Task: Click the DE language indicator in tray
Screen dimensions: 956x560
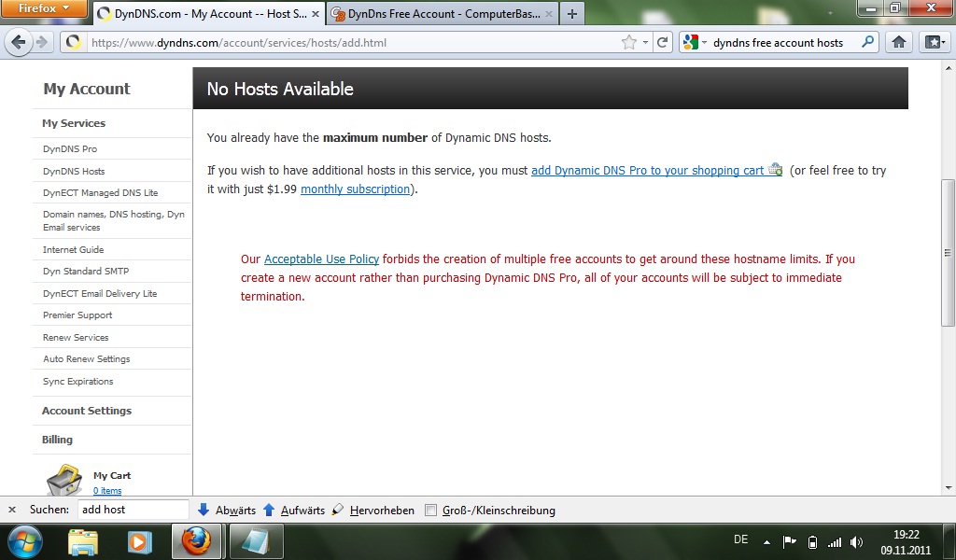Action: click(740, 539)
